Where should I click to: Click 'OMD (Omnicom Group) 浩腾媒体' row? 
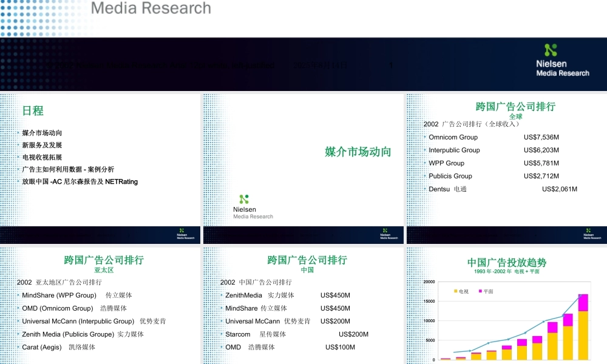(74, 308)
